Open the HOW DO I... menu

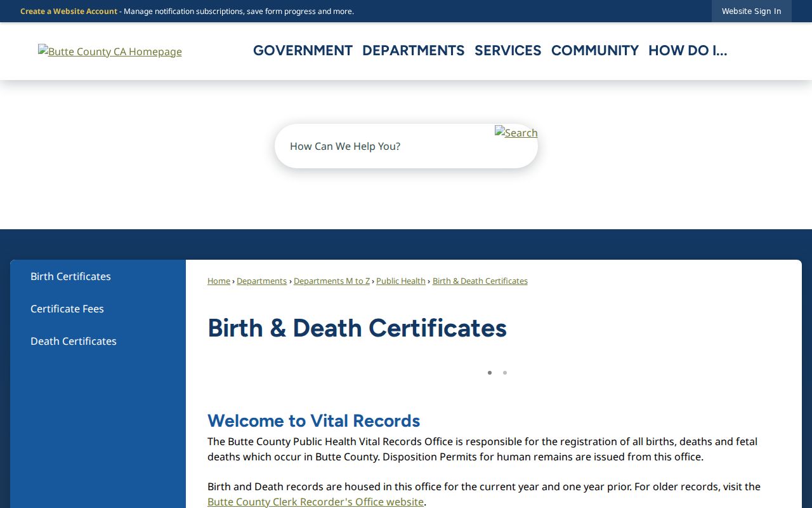point(688,51)
